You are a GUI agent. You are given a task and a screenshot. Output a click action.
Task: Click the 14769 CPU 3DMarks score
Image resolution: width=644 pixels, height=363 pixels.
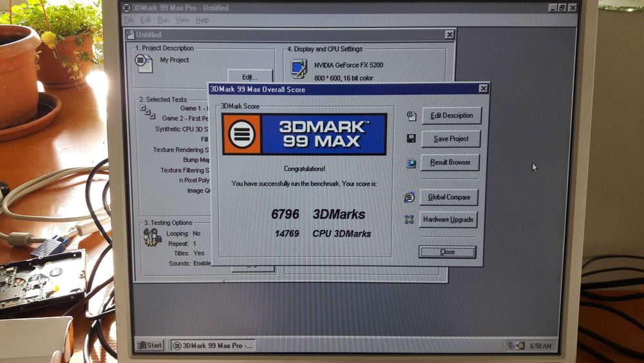pos(323,233)
